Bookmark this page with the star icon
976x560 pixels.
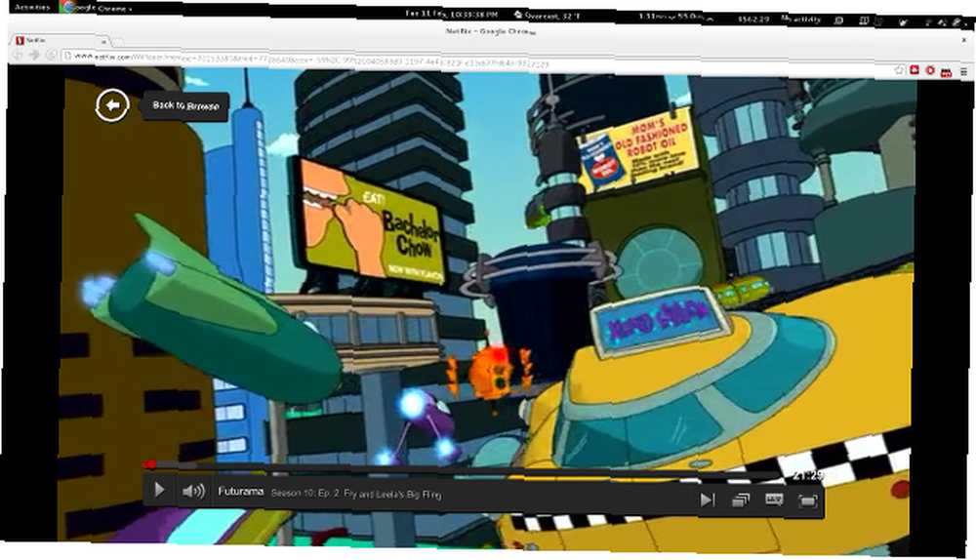tap(899, 69)
